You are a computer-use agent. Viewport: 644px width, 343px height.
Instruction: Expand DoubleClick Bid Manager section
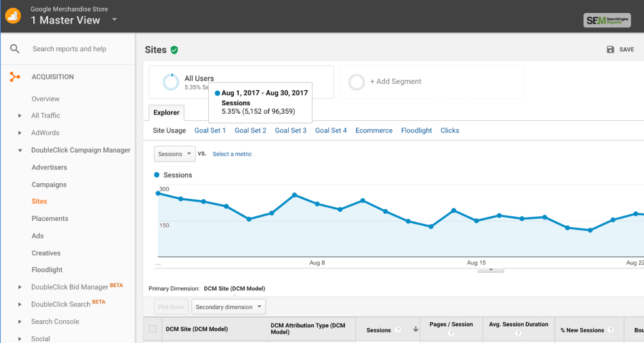coord(20,287)
